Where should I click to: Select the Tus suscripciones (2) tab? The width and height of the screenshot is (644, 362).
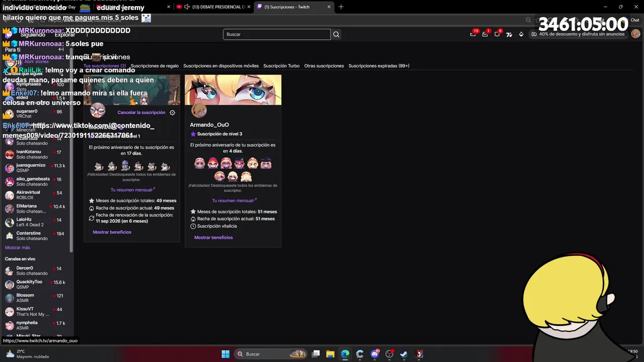click(105, 66)
